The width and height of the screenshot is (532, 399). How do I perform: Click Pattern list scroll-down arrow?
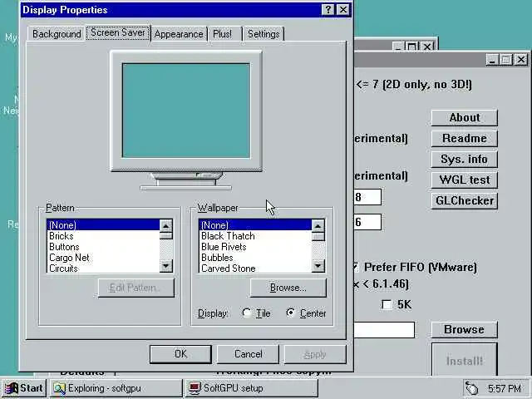tap(166, 266)
